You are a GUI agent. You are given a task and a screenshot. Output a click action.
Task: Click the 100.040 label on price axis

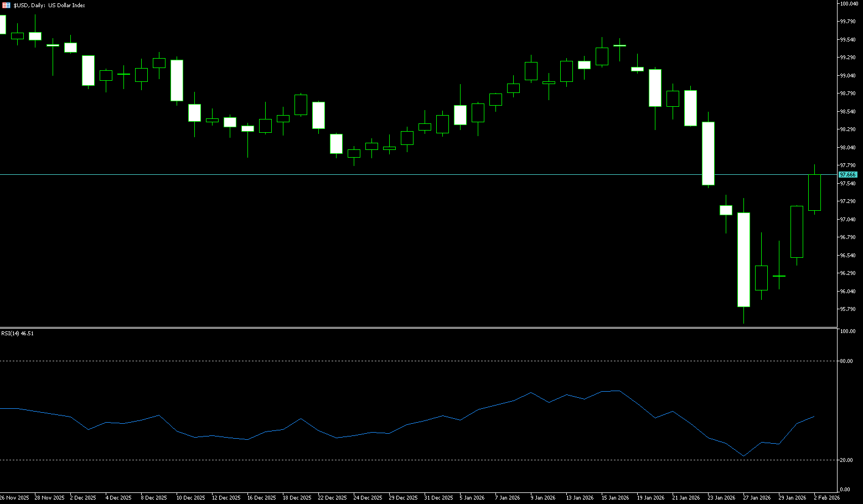point(848,3)
